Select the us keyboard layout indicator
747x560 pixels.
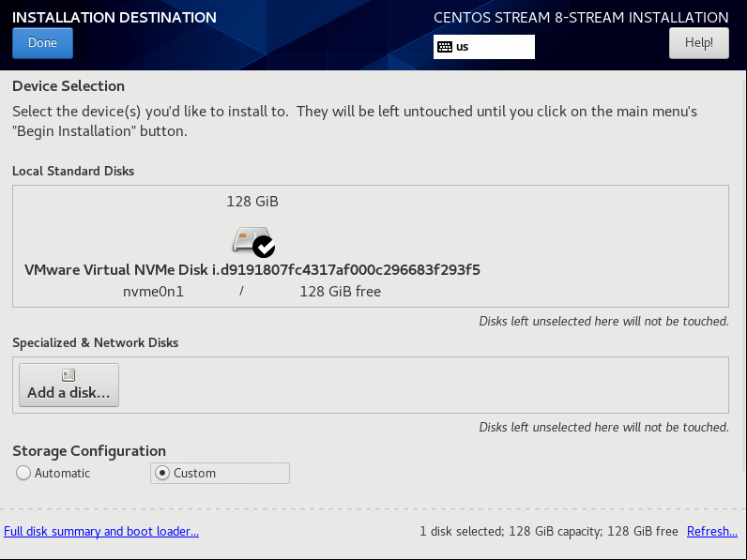[x=483, y=47]
